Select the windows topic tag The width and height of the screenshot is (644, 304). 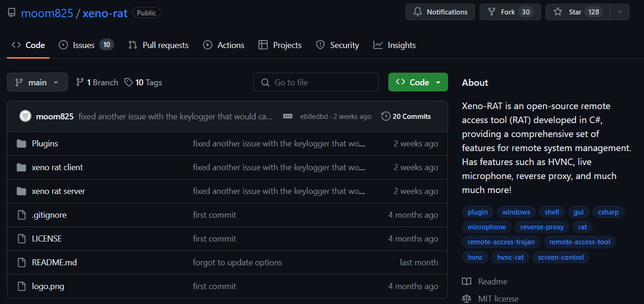click(516, 212)
